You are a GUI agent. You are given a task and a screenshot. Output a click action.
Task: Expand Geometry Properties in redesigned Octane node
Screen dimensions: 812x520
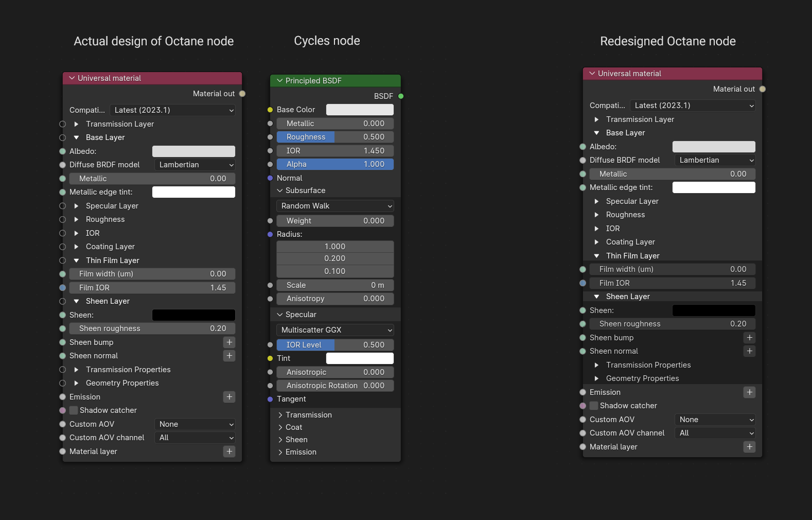(x=596, y=378)
